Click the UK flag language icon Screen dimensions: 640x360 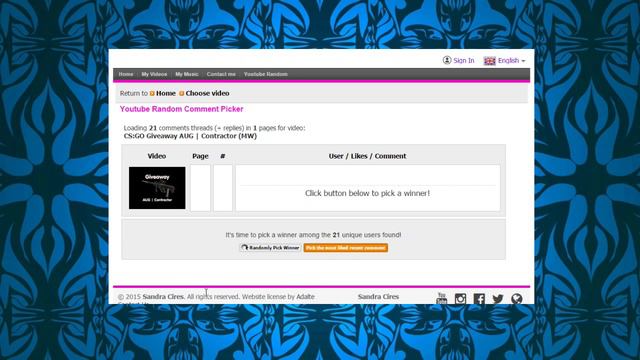(x=489, y=61)
